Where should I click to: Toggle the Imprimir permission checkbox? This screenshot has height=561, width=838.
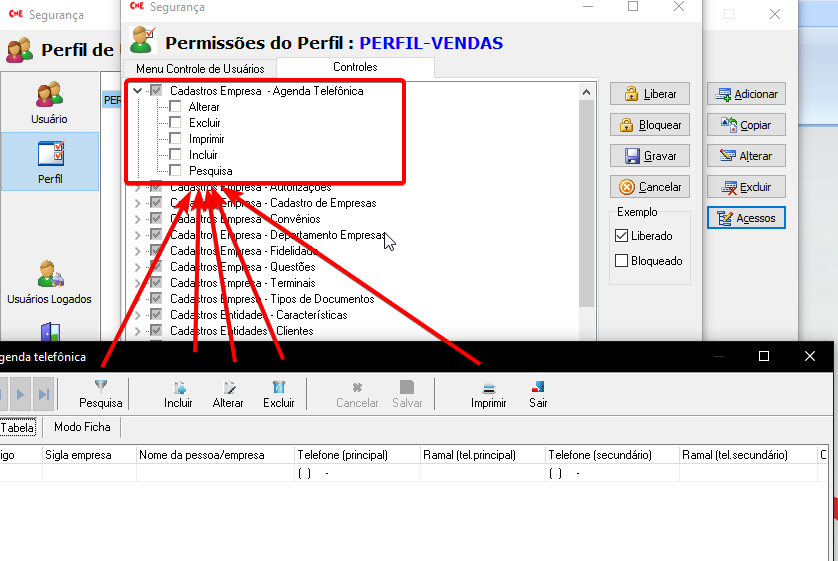176,139
